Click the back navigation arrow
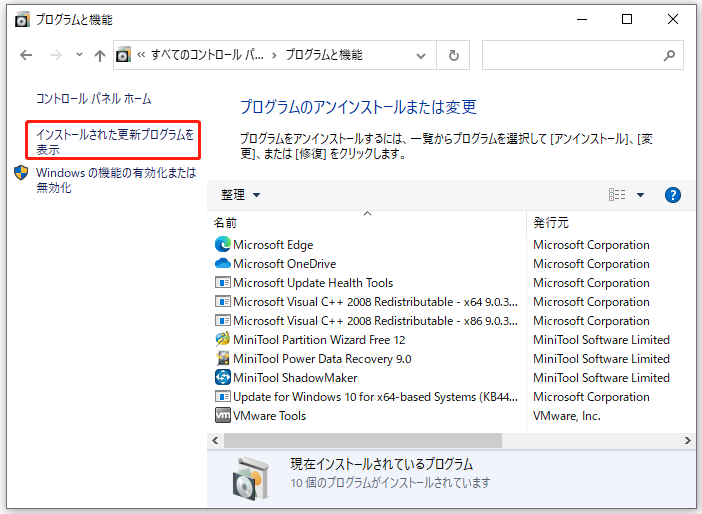Image resolution: width=702 pixels, height=514 pixels. coord(26,55)
